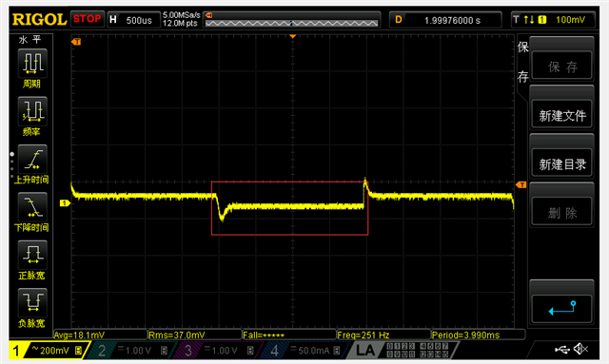
Task: Click the 保存 save button
Action: (562, 67)
